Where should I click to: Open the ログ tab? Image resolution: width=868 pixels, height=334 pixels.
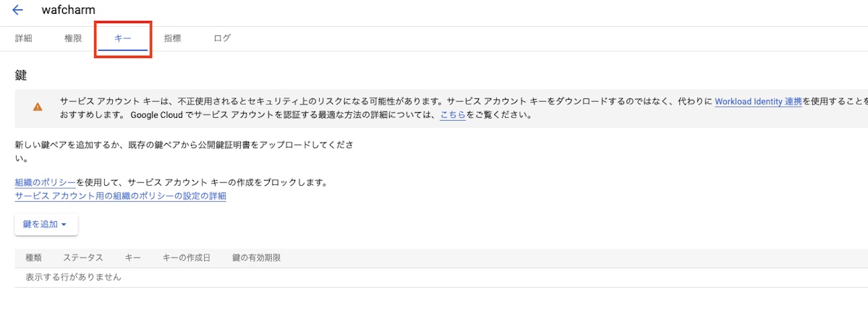222,38
